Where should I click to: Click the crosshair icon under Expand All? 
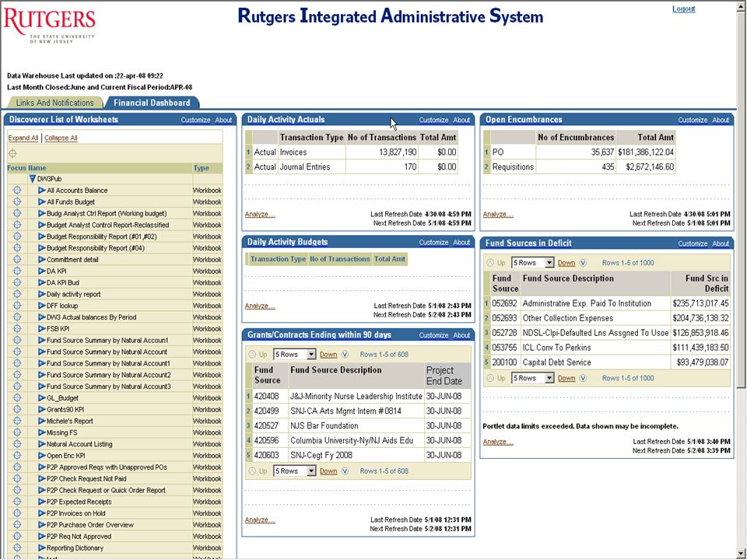[x=12, y=153]
